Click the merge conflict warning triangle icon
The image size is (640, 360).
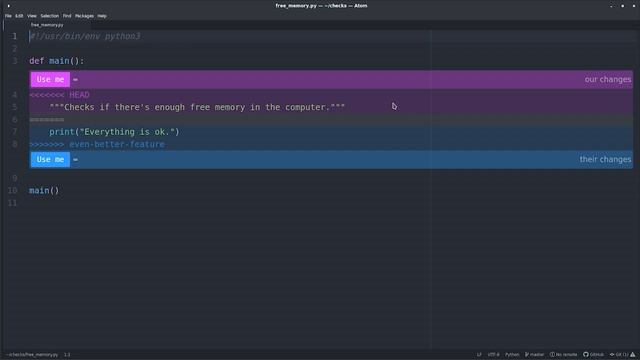pyautogui.click(x=633, y=355)
